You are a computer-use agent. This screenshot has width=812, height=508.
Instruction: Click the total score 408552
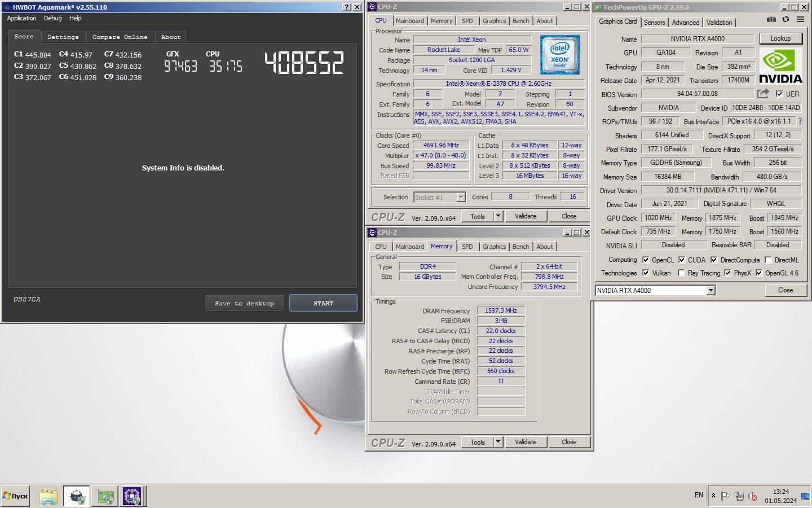tap(304, 63)
